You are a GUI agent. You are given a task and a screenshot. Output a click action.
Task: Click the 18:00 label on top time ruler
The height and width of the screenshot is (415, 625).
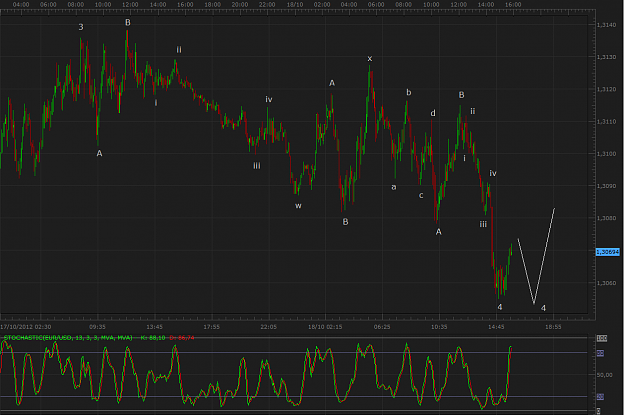point(212,5)
